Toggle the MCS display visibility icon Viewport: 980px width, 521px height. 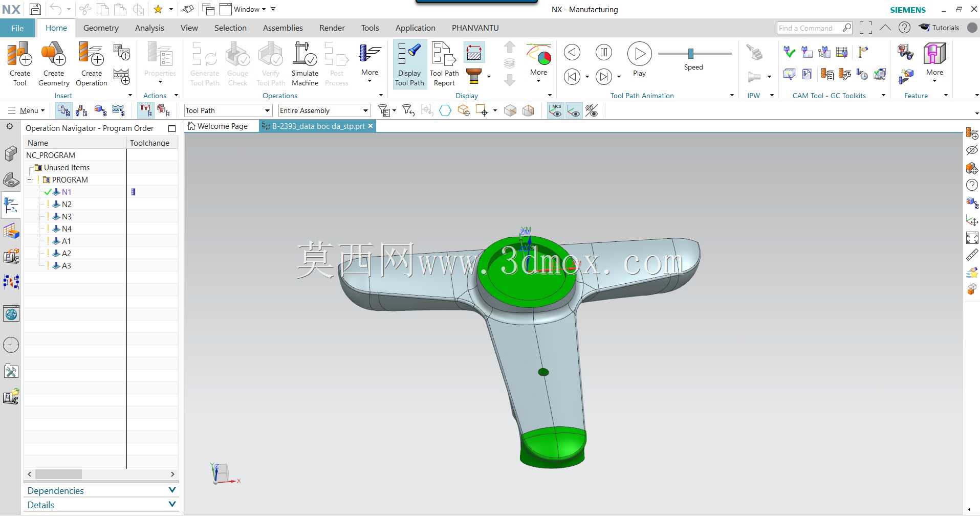tap(556, 110)
